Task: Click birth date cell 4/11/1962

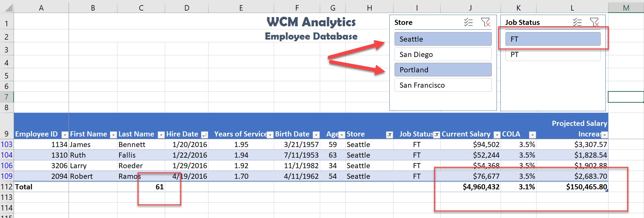Action: tap(297, 176)
